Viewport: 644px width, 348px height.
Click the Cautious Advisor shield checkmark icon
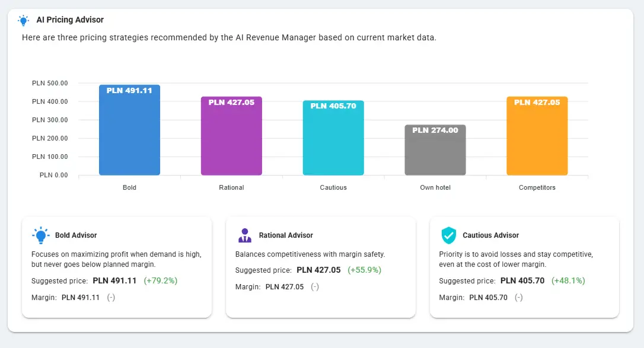pos(448,235)
